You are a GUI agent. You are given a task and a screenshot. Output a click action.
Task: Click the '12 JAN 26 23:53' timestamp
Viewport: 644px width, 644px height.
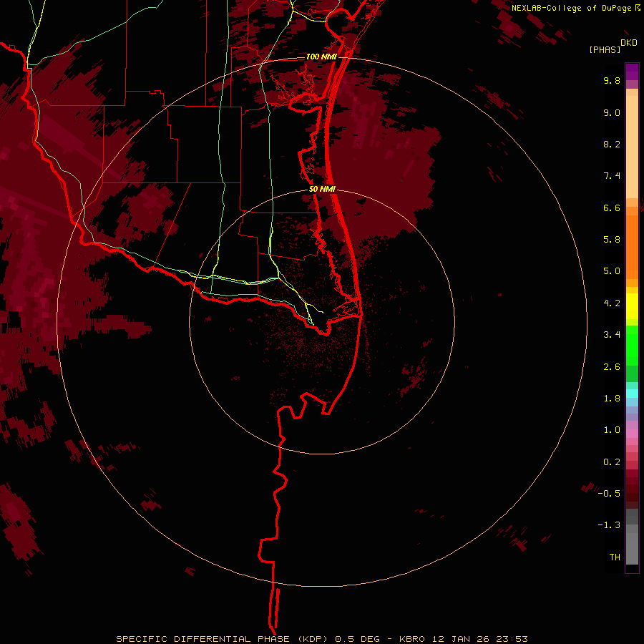479,639
